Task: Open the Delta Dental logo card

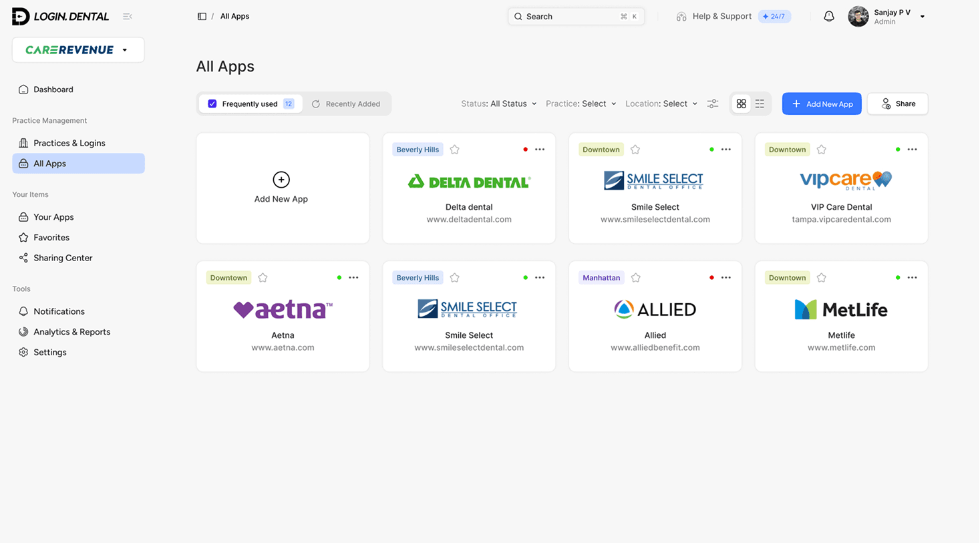Action: pyautogui.click(x=469, y=182)
